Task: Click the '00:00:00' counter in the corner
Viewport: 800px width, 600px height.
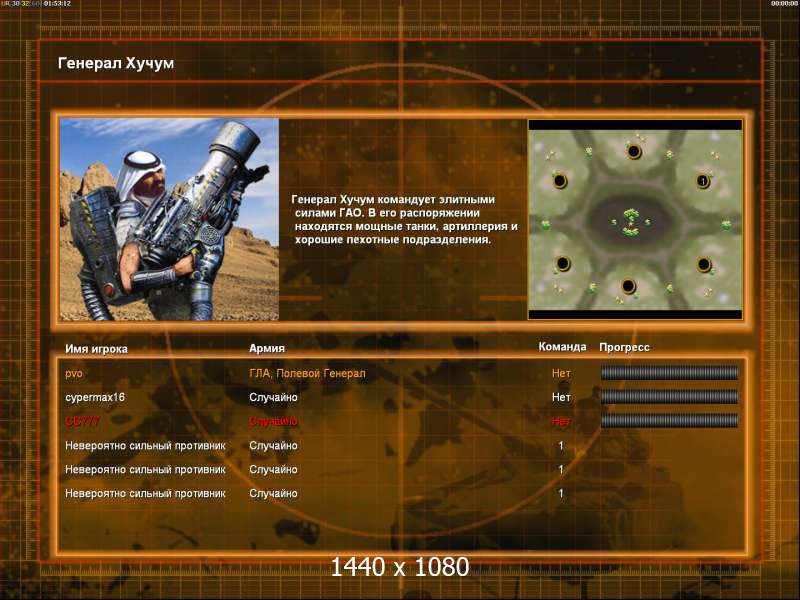Action: [785, 4]
